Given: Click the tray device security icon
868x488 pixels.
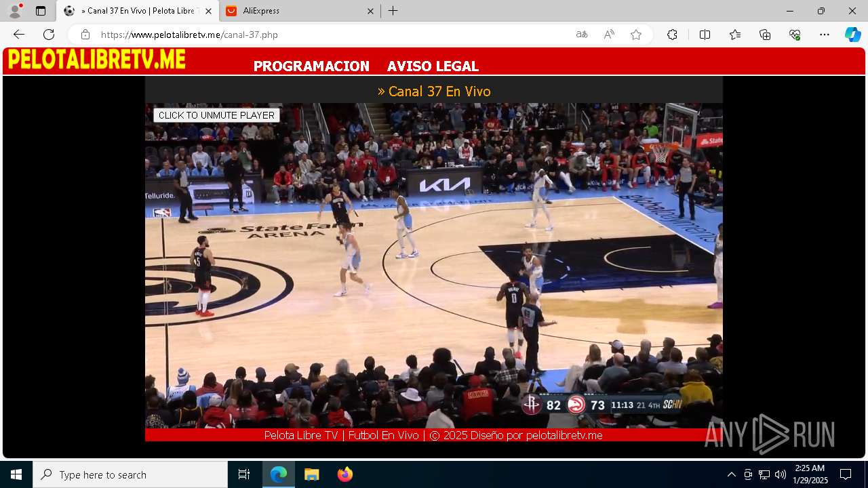Looking at the screenshot, I should (748, 474).
